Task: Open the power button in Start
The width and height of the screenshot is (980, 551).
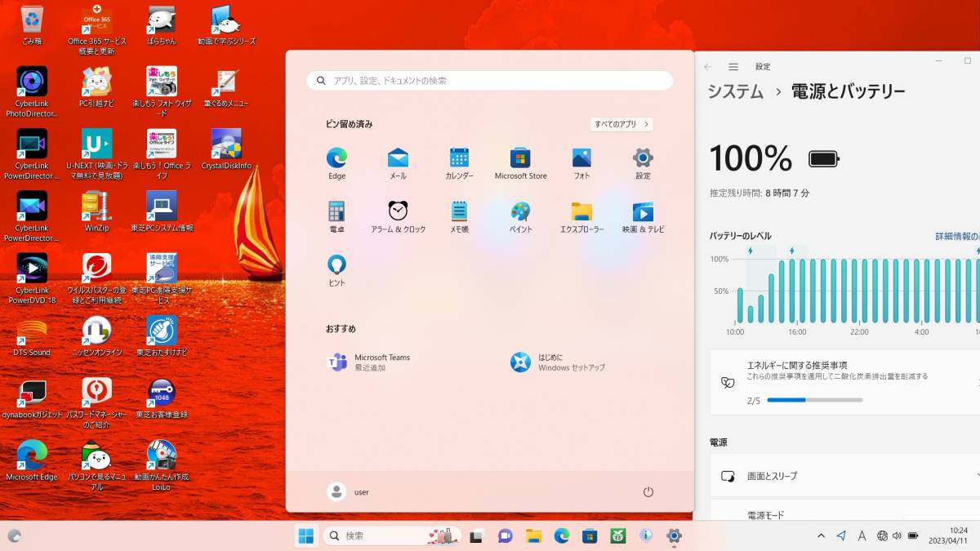Action: pyautogui.click(x=648, y=492)
